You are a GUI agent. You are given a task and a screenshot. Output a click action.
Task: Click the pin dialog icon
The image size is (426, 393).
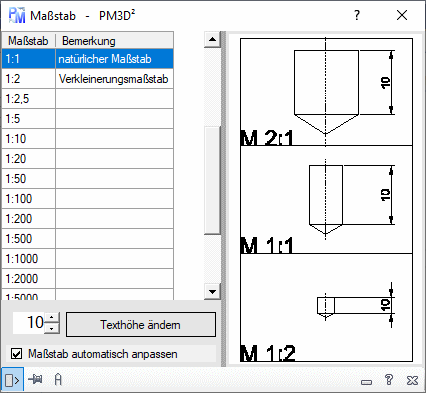(35, 379)
